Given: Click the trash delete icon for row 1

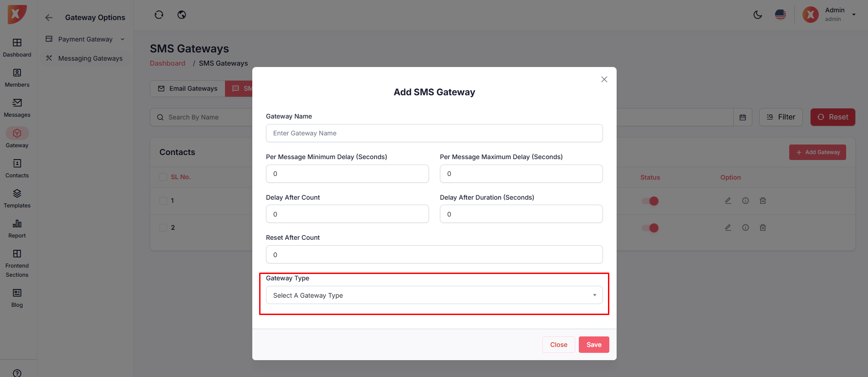Looking at the screenshot, I should click(x=763, y=201).
